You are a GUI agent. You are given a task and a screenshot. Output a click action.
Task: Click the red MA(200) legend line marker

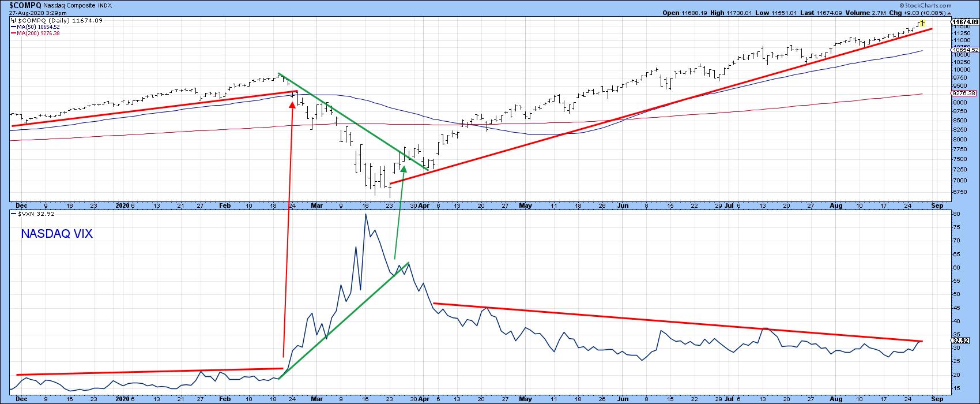click(14, 33)
